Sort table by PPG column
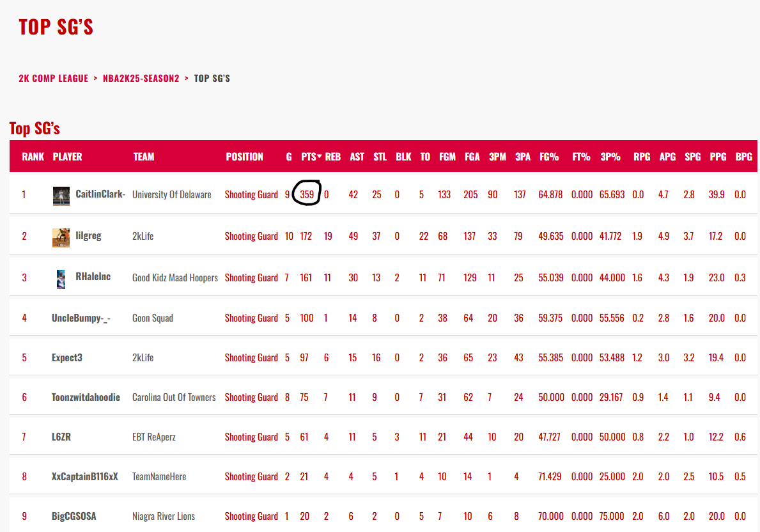Screen dimensions: 760x532 point(717,156)
